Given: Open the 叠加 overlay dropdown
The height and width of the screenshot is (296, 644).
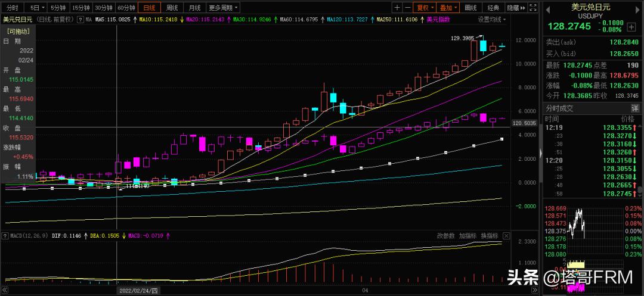Looking at the screenshot, I should pyautogui.click(x=448, y=7).
